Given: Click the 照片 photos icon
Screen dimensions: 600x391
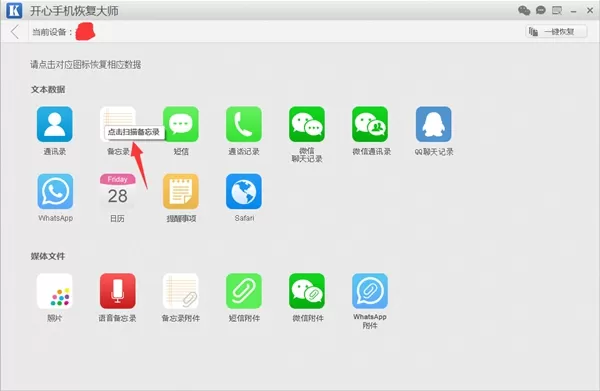Looking at the screenshot, I should (x=55, y=291).
